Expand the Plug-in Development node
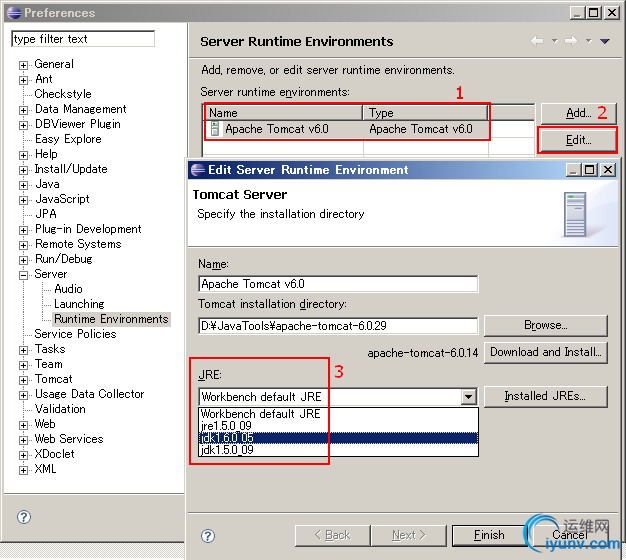Screen dimensions: 626x560 pos(24,230)
